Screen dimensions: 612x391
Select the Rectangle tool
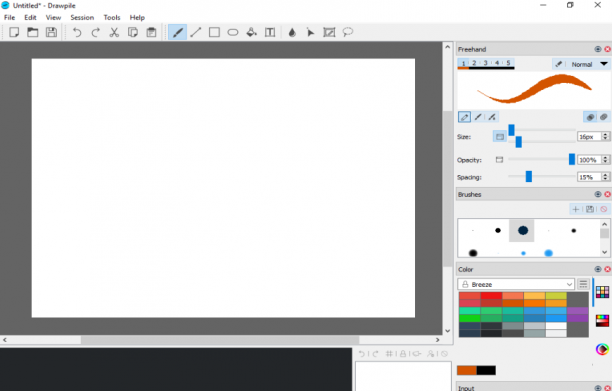(x=214, y=32)
